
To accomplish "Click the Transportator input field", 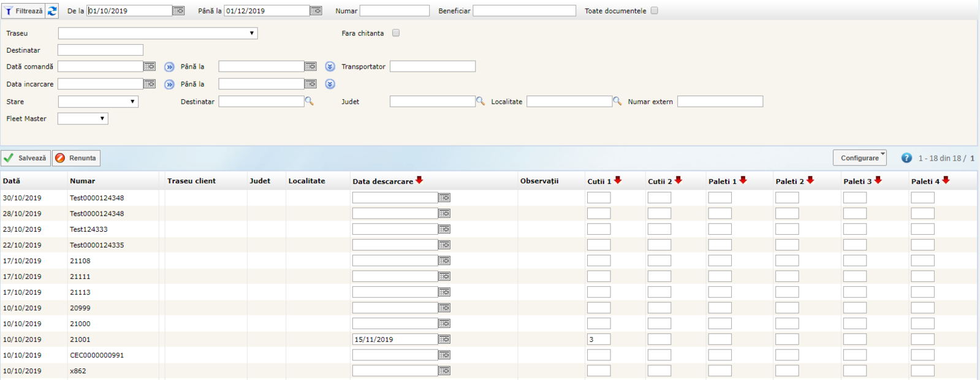I will click(432, 66).
